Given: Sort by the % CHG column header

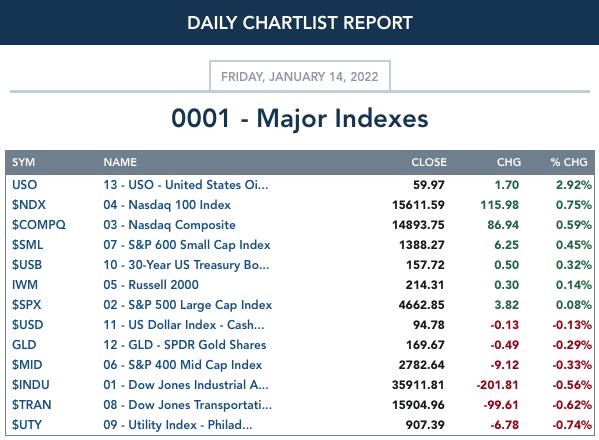Looking at the screenshot, I should (x=569, y=162).
